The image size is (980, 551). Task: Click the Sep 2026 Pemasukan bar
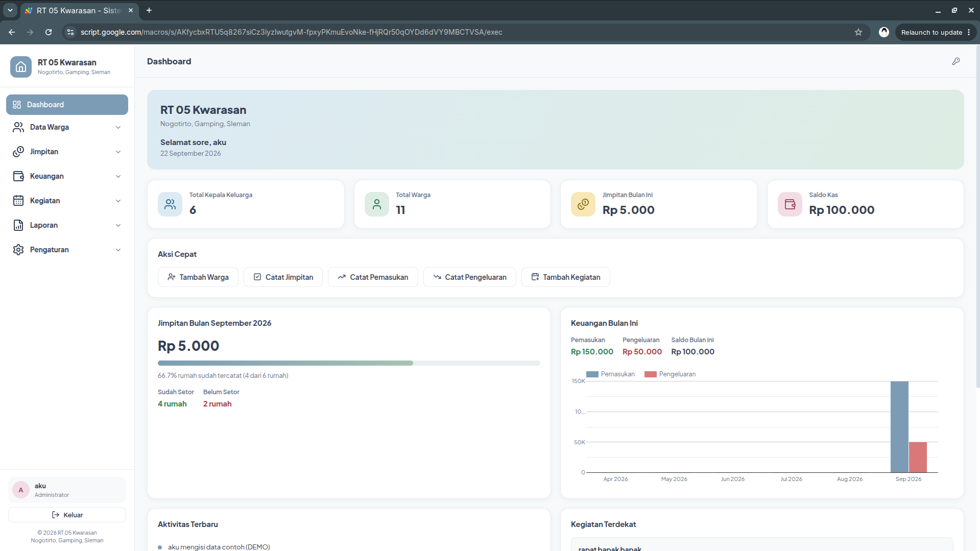point(899,427)
